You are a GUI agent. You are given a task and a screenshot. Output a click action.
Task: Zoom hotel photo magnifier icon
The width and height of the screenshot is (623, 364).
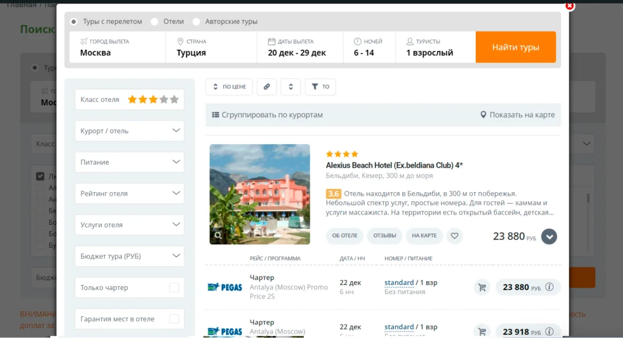coord(218,235)
